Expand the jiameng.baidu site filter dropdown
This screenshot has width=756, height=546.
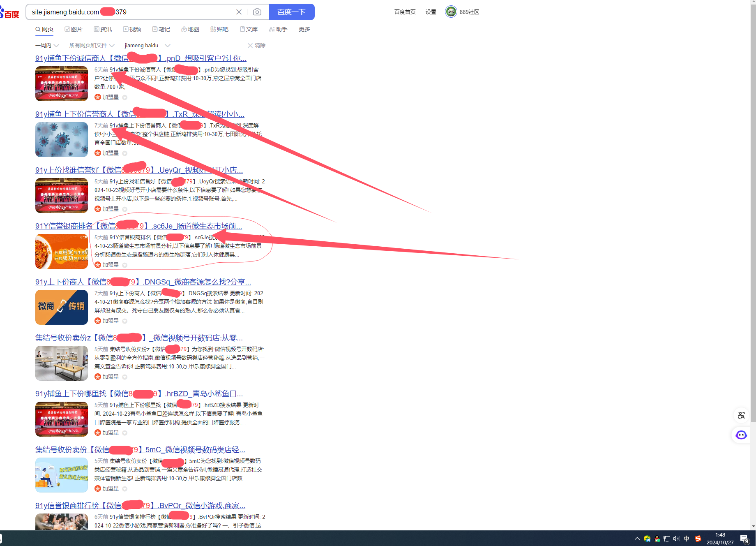coord(147,45)
